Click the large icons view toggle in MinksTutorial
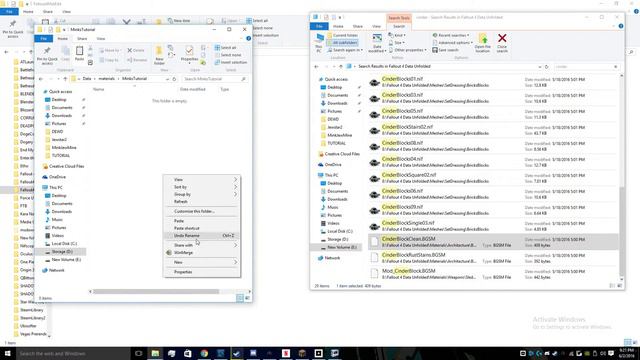640x360 pixels. [247, 298]
